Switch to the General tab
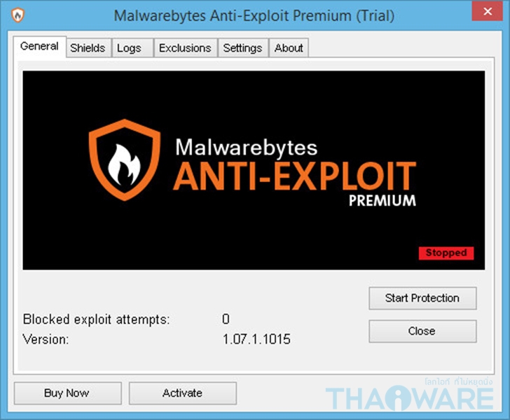Image resolution: width=510 pixels, height=420 pixels. (x=40, y=46)
